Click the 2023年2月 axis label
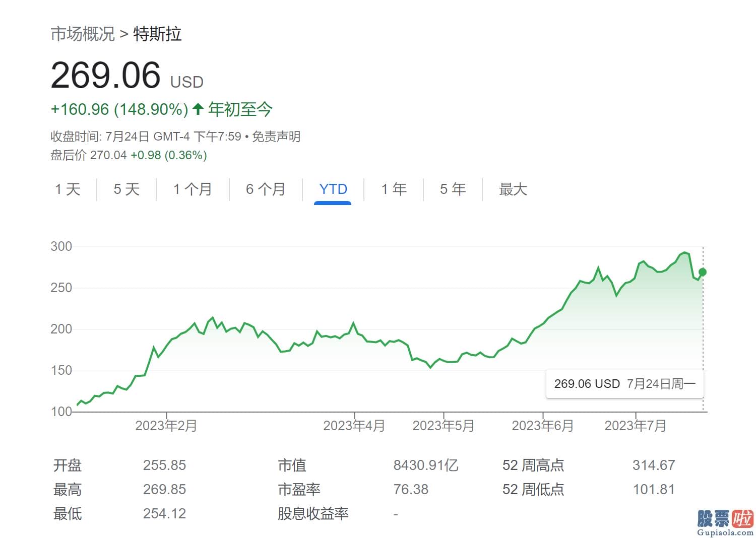756x538 pixels. pyautogui.click(x=166, y=426)
